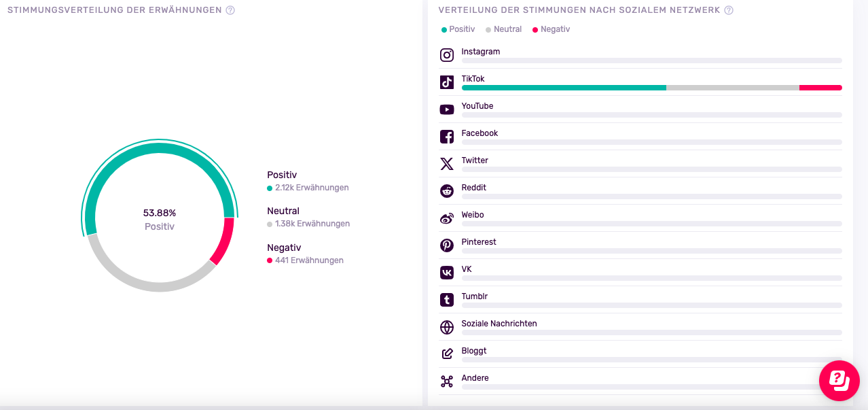Toggle the Negativ legend filter in network chart

click(551, 29)
